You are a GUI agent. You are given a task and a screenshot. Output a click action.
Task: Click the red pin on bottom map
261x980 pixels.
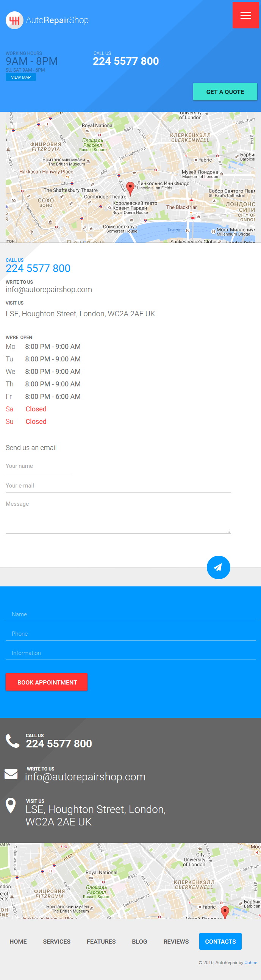click(225, 912)
